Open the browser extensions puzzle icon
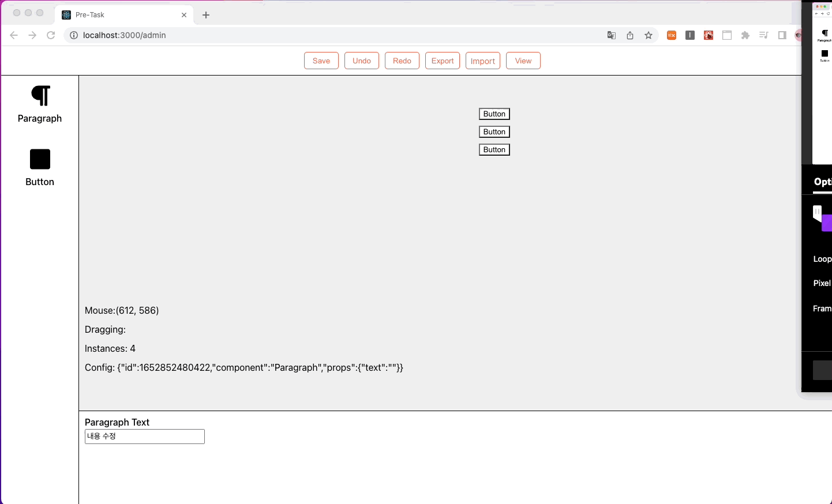The image size is (832, 504). coord(745,35)
